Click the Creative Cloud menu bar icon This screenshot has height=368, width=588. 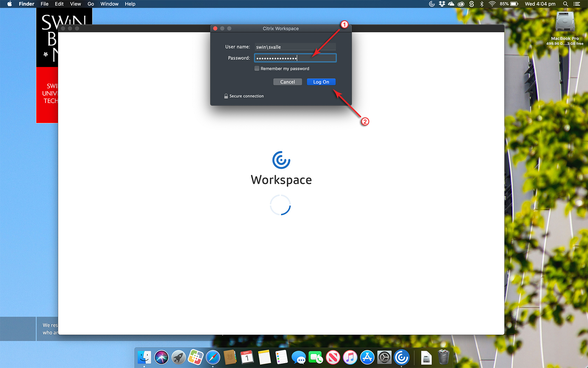point(461,4)
